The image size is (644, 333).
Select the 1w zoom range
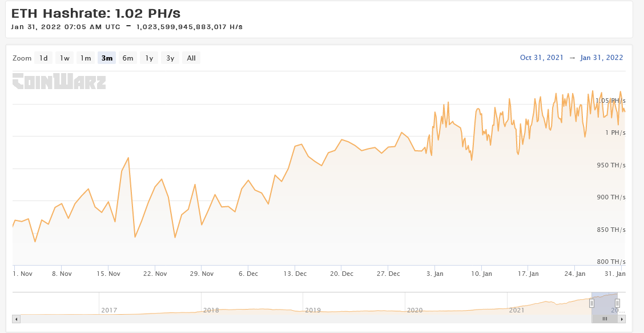coord(64,58)
